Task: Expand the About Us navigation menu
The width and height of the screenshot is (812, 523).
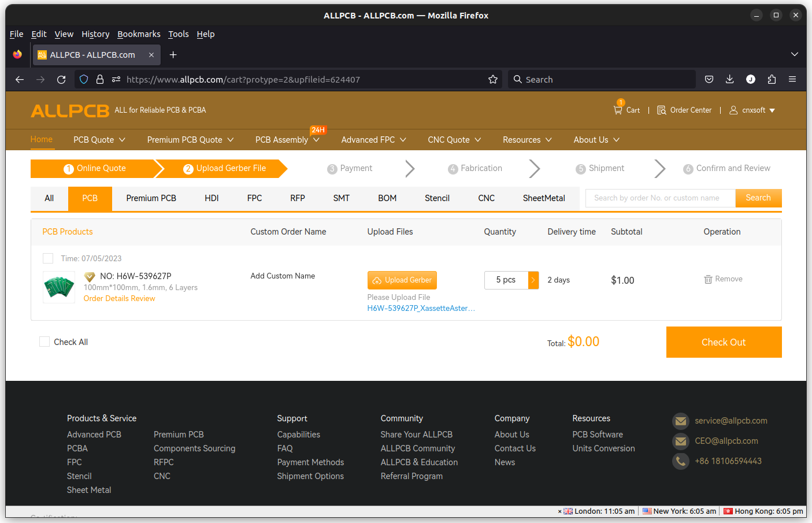Action: (597, 140)
